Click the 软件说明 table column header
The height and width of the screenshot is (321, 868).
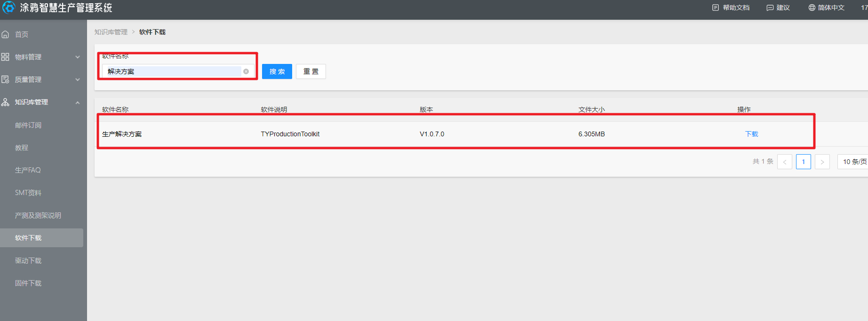click(x=274, y=110)
